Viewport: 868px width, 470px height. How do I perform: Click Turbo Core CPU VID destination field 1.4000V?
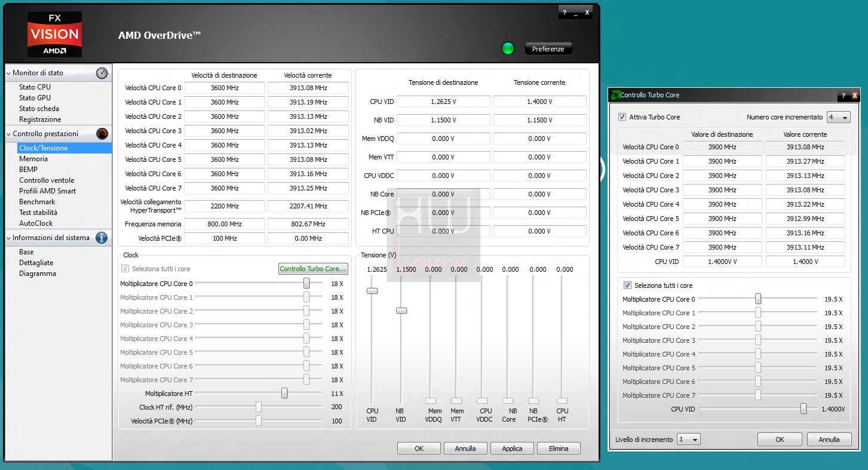[x=722, y=262]
